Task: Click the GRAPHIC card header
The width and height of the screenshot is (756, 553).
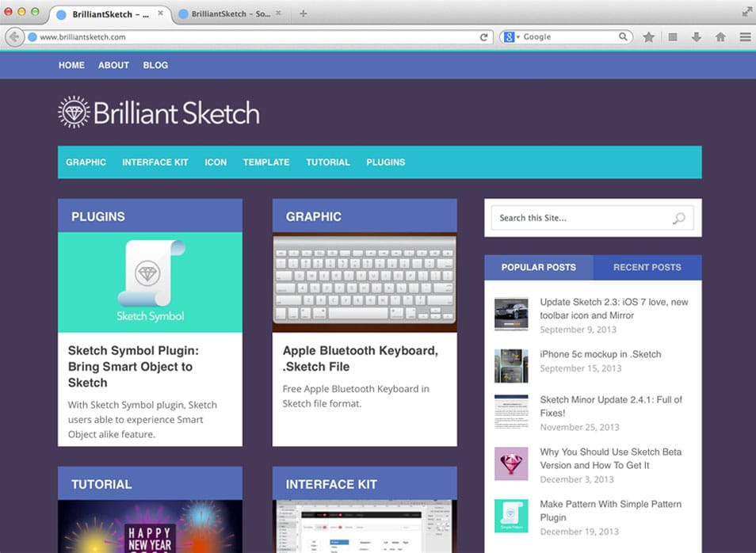Action: 365,216
